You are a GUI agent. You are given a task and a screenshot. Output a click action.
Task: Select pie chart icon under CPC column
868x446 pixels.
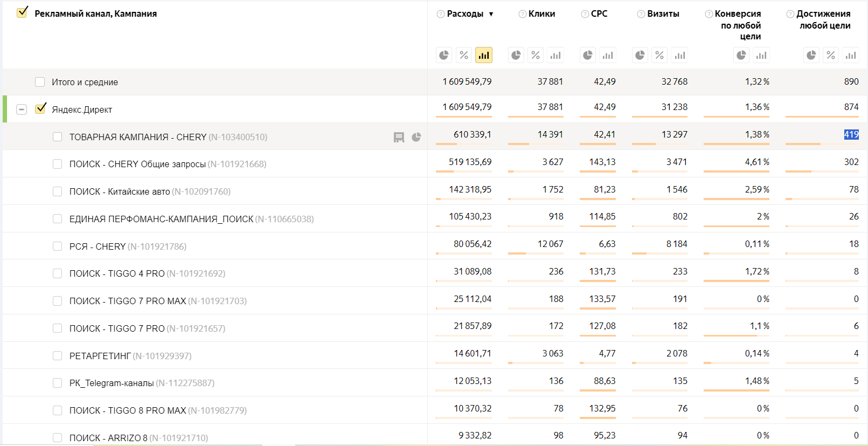[x=588, y=55]
